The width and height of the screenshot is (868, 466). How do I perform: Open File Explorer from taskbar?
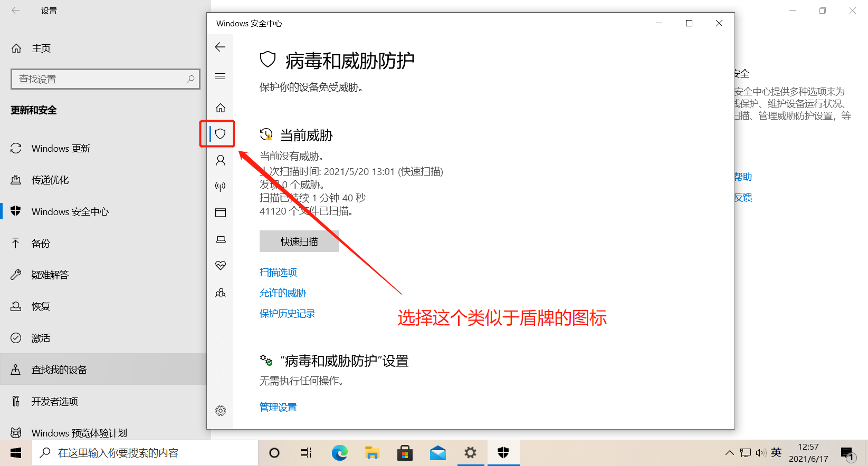coord(373,453)
